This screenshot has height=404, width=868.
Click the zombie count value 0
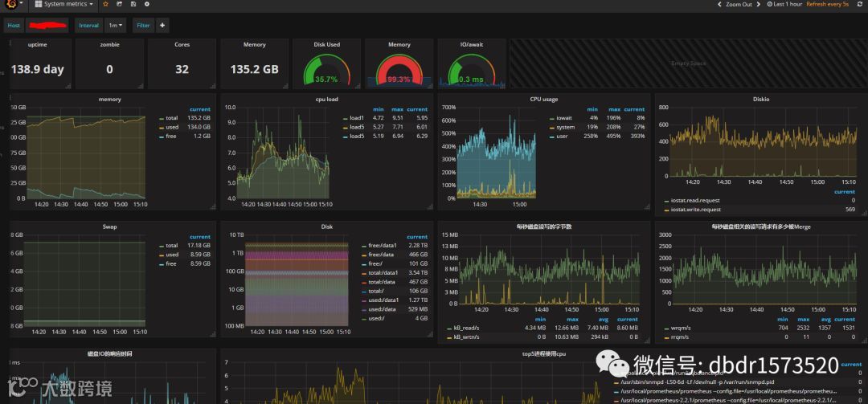(109, 70)
